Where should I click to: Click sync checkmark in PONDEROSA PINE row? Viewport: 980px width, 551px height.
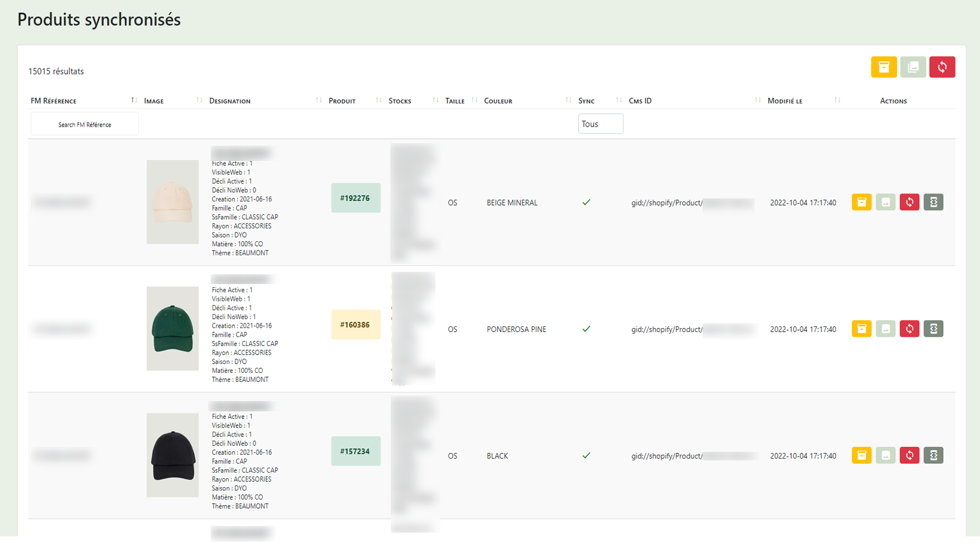(x=586, y=329)
